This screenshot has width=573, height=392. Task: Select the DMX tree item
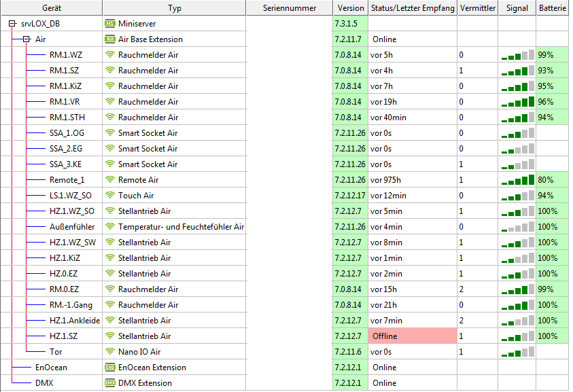point(44,383)
